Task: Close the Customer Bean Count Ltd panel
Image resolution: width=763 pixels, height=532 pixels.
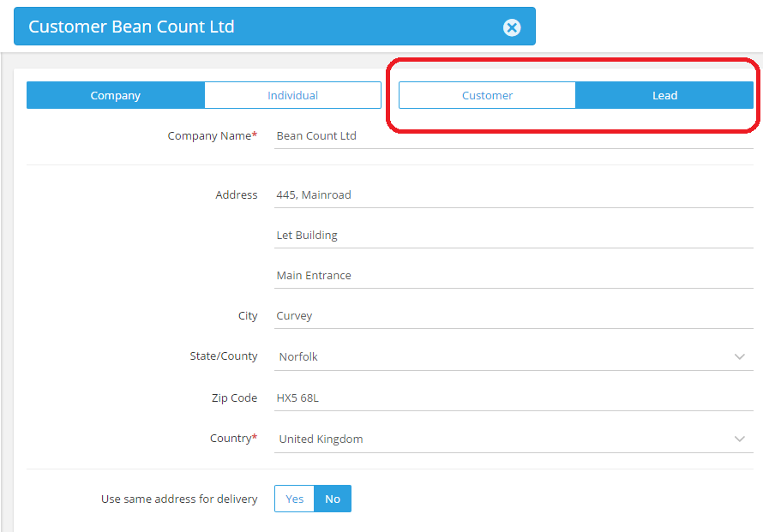Action: click(512, 27)
